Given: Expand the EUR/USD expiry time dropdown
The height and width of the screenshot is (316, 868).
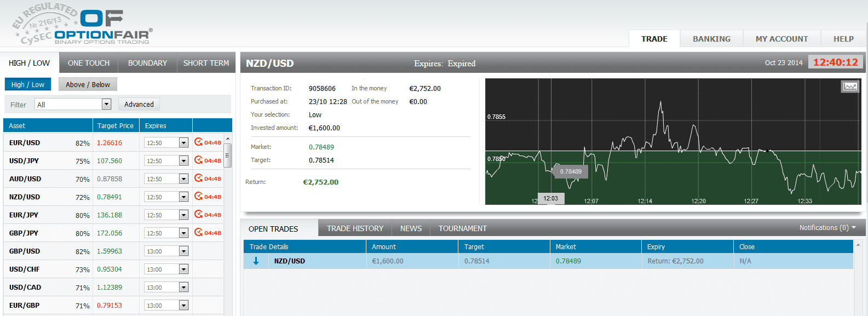Looking at the screenshot, I should coord(183,143).
